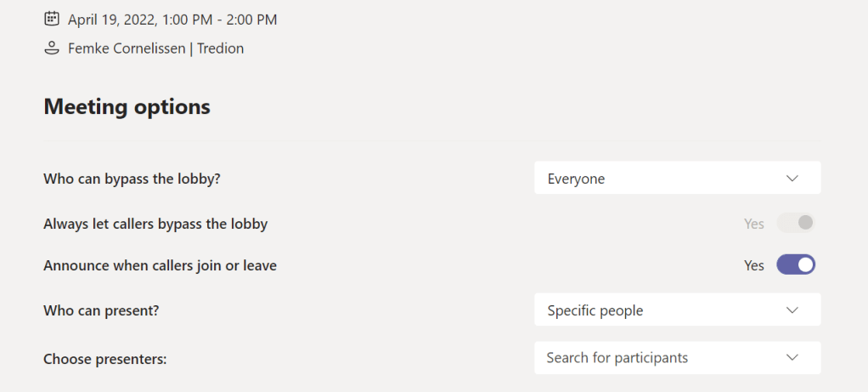Click the Search for participants field
Screen dimensions: 868x392
pyautogui.click(x=617, y=358)
